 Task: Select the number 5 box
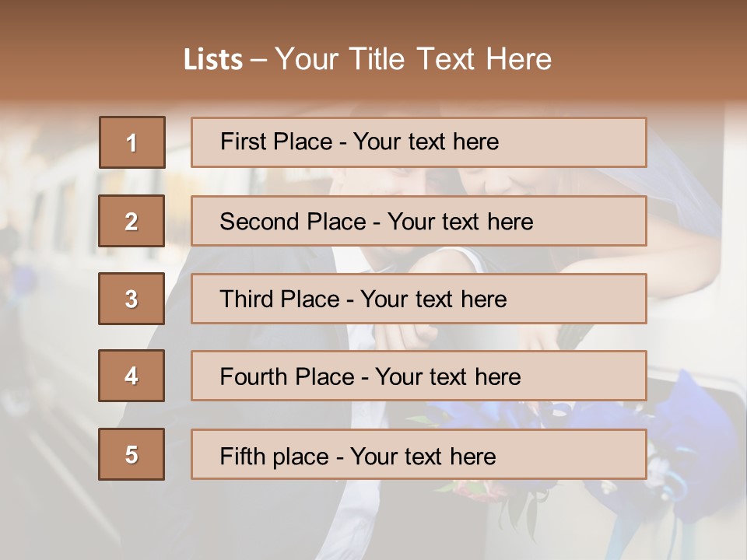tap(132, 454)
